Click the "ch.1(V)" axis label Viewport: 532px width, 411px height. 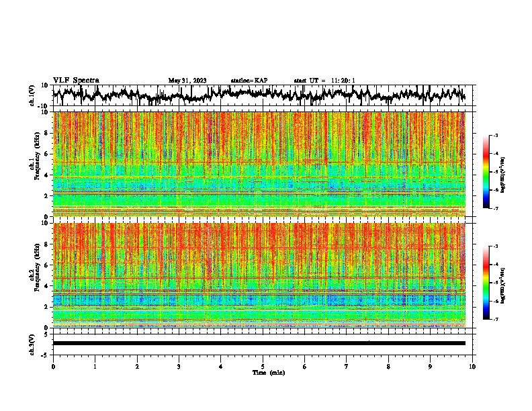click(32, 95)
